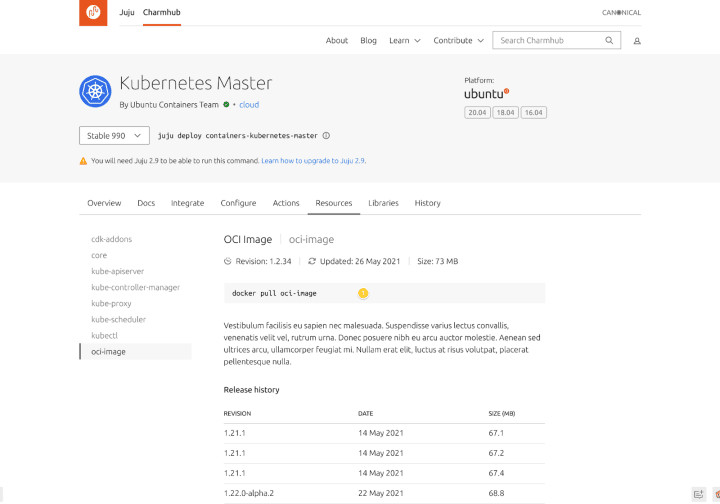
Task: Click the Kubernetes Master charm icon
Action: click(95, 91)
